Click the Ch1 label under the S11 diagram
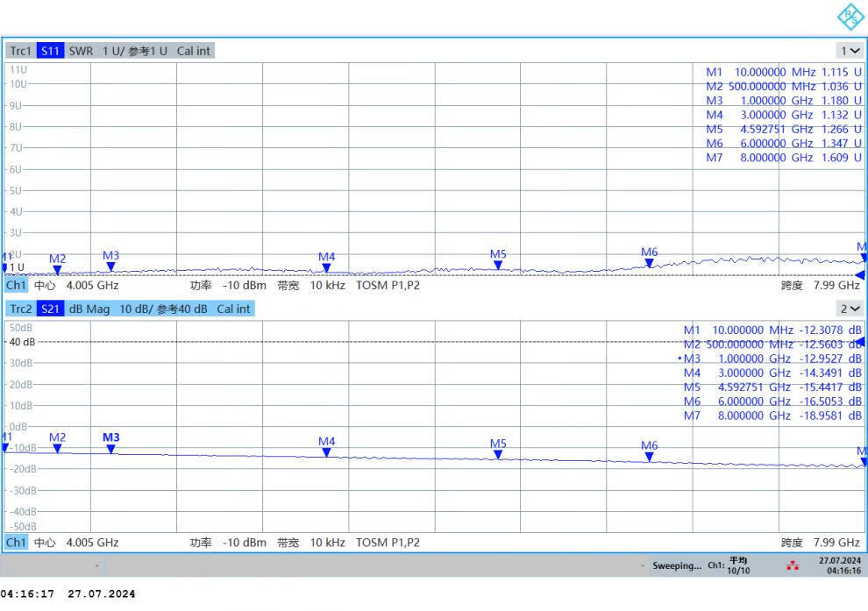The image size is (868, 611). point(16,285)
